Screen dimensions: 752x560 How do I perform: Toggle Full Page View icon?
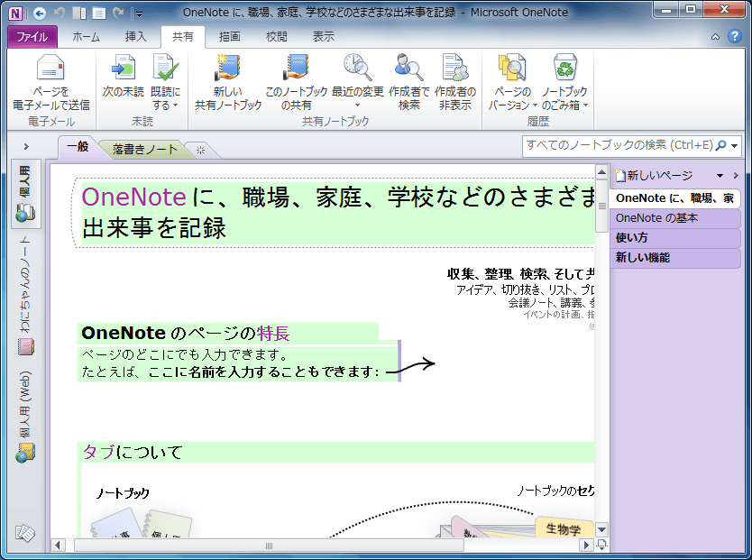(x=99, y=14)
